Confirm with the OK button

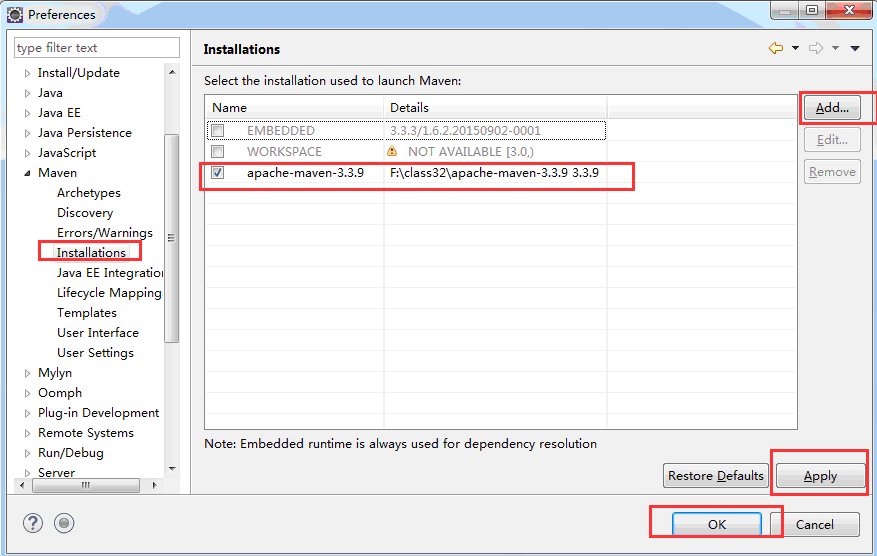[716, 524]
